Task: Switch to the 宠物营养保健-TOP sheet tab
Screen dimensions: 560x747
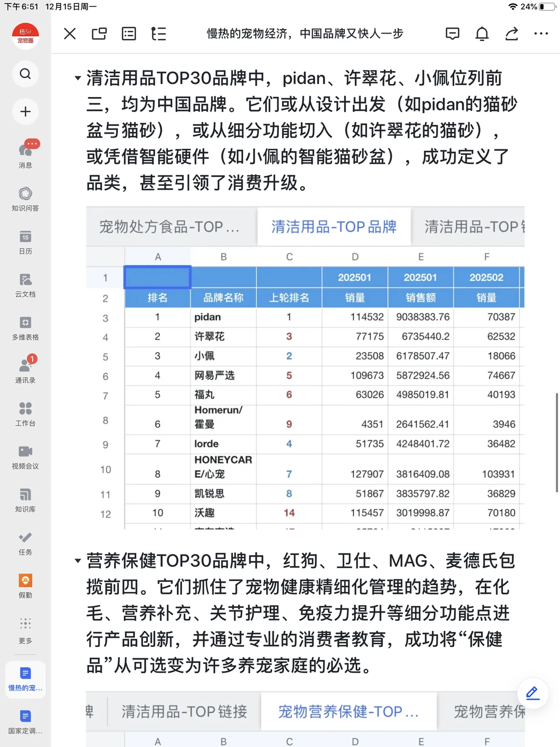Action: (x=348, y=711)
